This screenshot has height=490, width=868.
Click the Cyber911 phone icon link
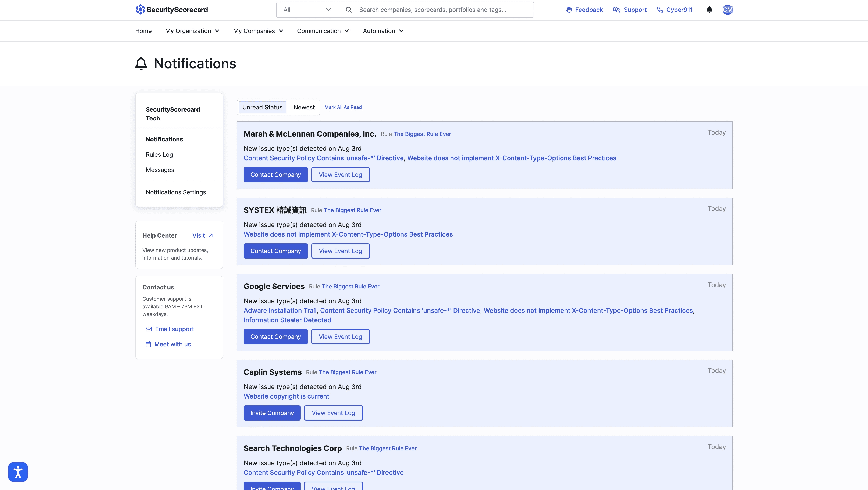coord(660,10)
